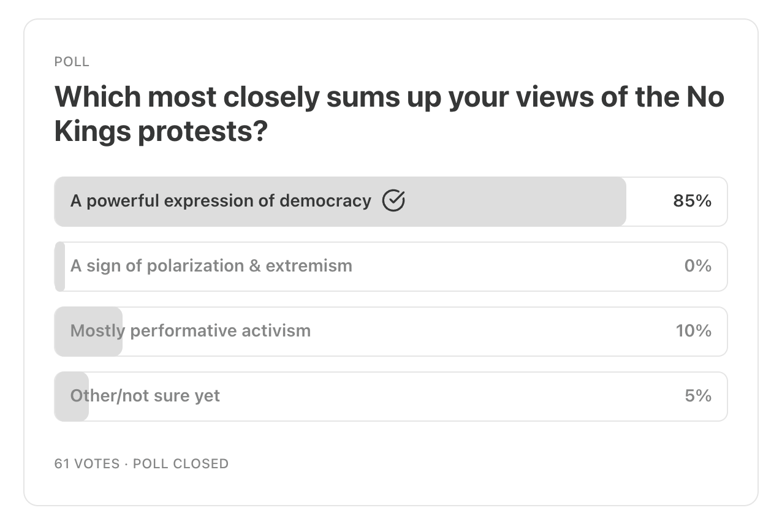Click the gray bar for Other/not sure result
Screen dimensions: 782x532
[72, 397]
